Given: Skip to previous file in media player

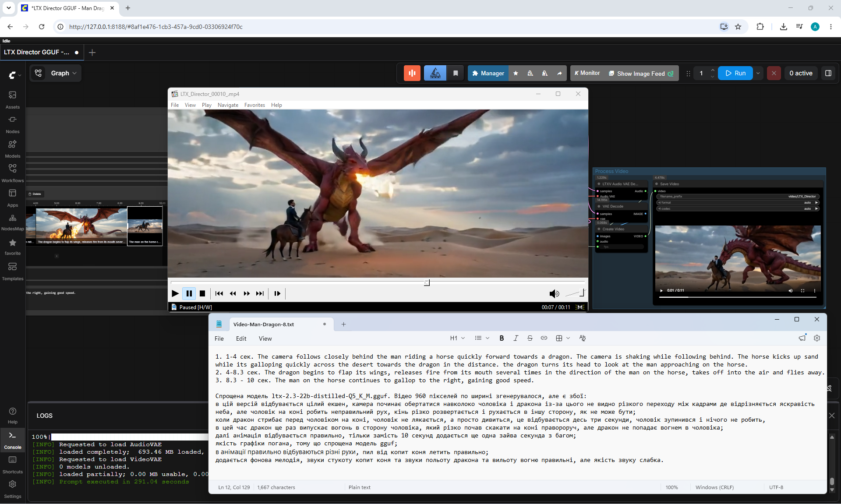Looking at the screenshot, I should tap(219, 293).
